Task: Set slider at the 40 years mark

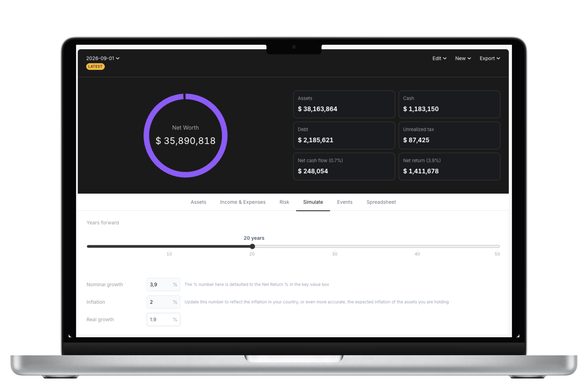Action: click(x=417, y=246)
